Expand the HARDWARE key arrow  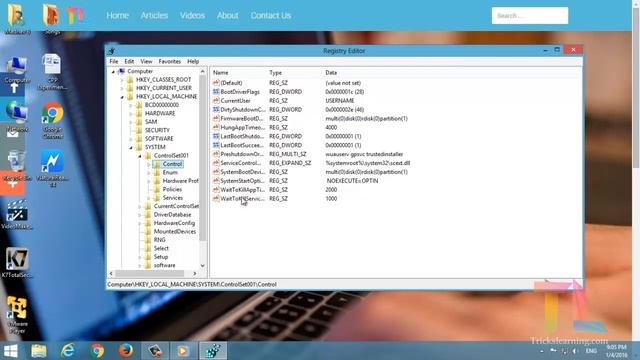click(x=131, y=113)
